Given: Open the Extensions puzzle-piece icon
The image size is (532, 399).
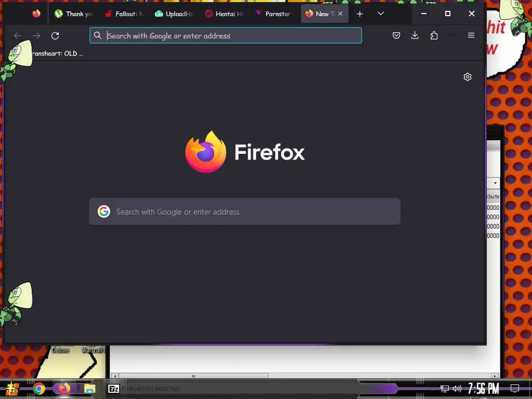Looking at the screenshot, I should (434, 35).
